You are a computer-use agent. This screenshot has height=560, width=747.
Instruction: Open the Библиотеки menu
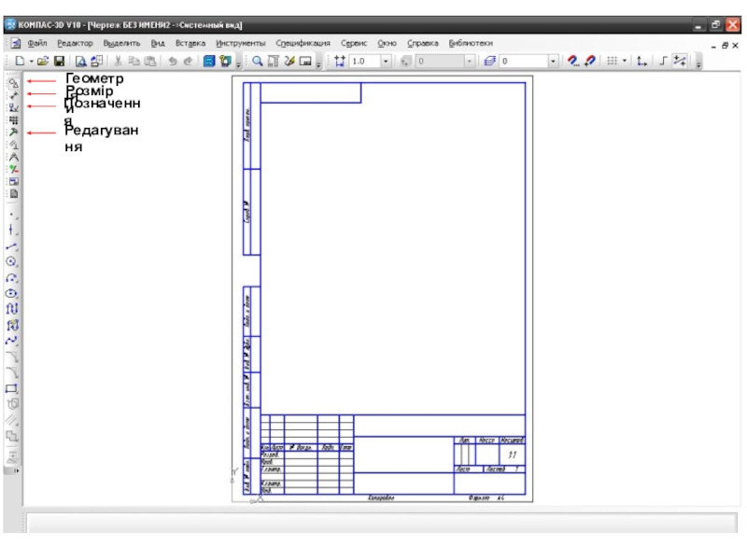point(471,44)
